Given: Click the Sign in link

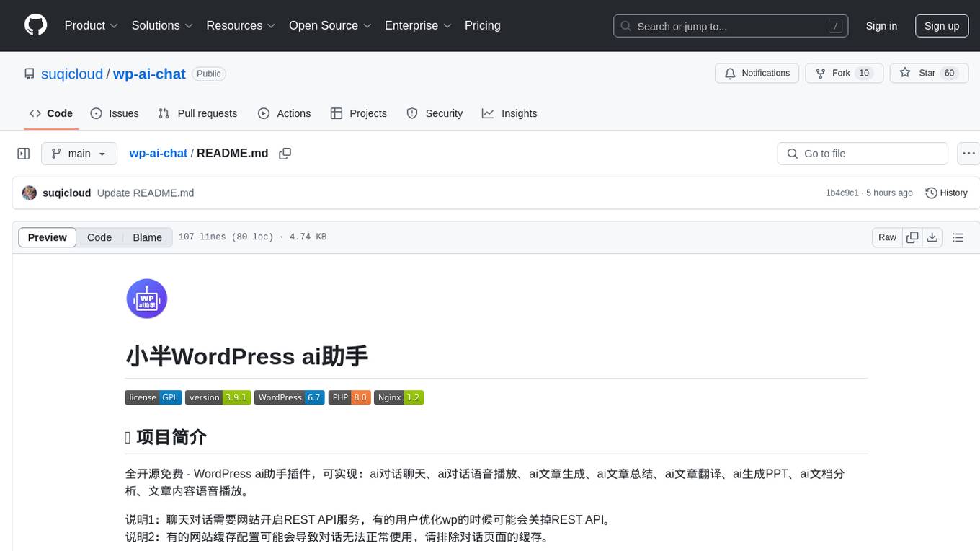Looking at the screenshot, I should (881, 26).
